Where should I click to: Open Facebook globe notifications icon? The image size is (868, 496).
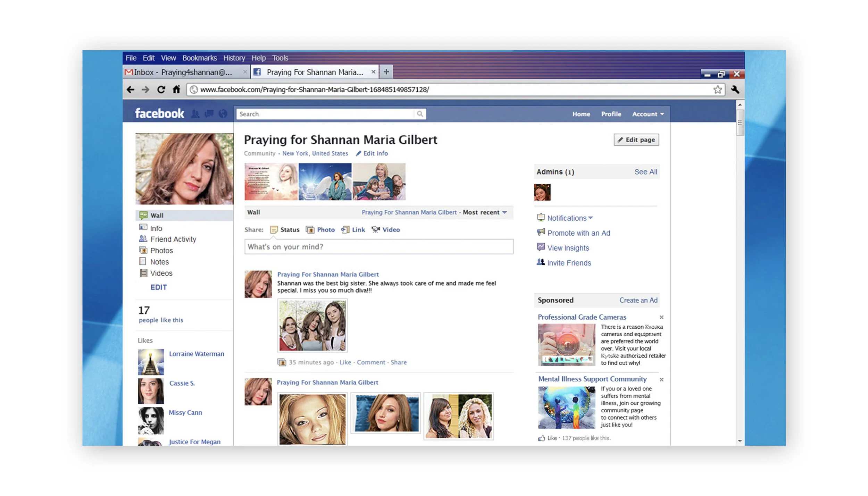(x=223, y=114)
